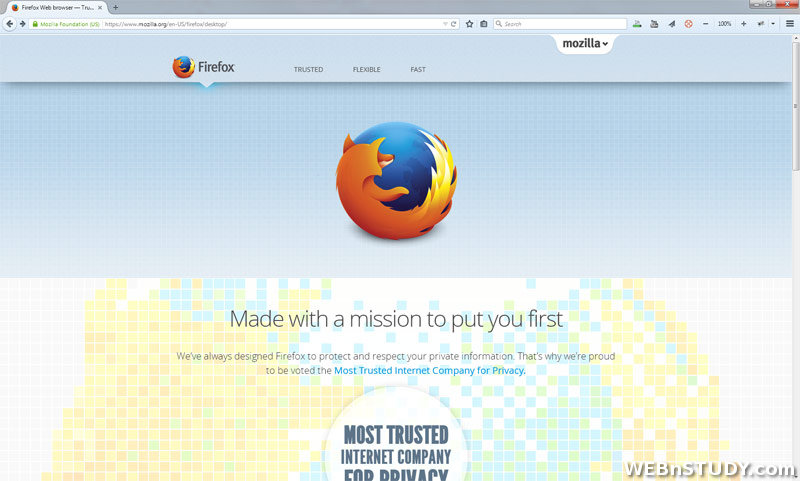The image size is (800, 481).
Task: Go forward with the forward arrow button
Action: [x=22, y=24]
